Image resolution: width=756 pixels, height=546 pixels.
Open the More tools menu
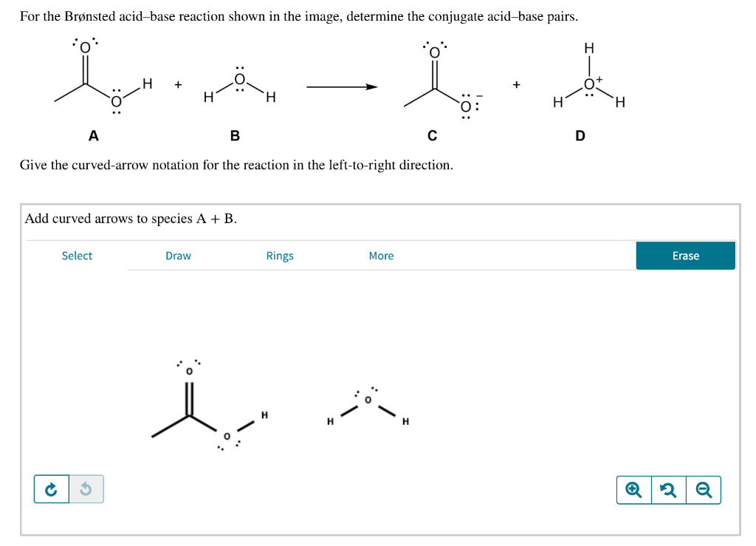[381, 256]
